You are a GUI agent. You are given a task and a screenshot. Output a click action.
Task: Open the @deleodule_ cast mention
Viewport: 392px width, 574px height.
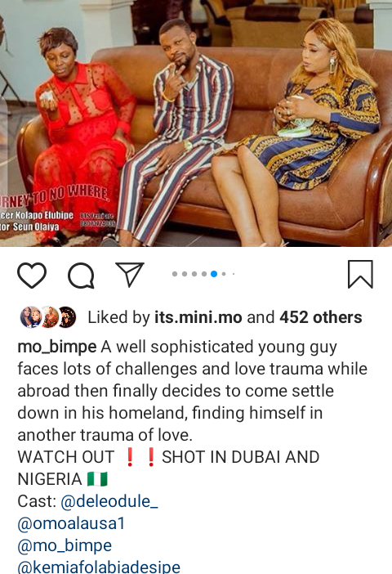click(x=109, y=501)
